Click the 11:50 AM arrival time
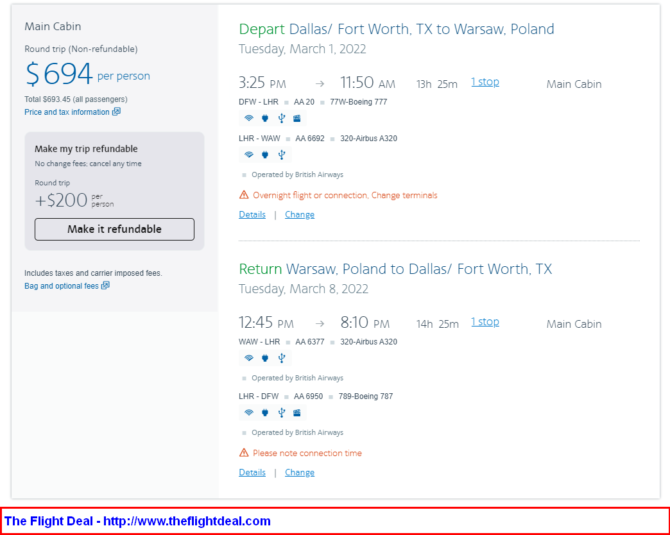This screenshot has width=670, height=535. pyautogui.click(x=367, y=82)
